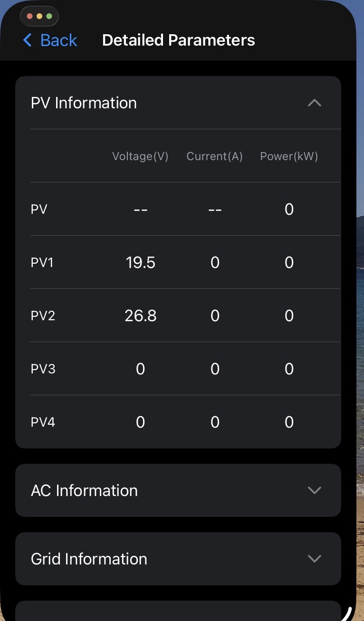Expand the AC Information section
364x621 pixels.
click(315, 490)
